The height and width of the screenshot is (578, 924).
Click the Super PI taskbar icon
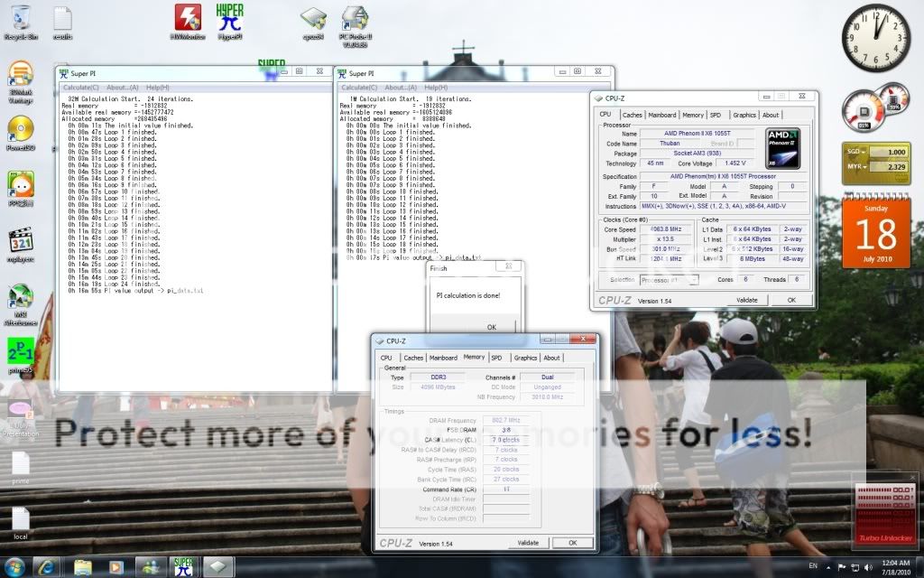coord(183,566)
